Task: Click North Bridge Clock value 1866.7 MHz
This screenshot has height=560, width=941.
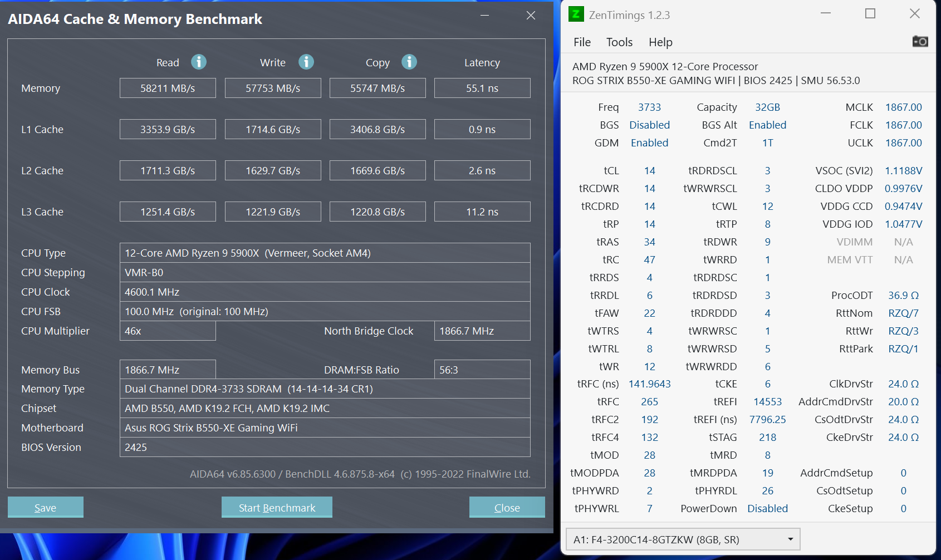Action: click(482, 331)
